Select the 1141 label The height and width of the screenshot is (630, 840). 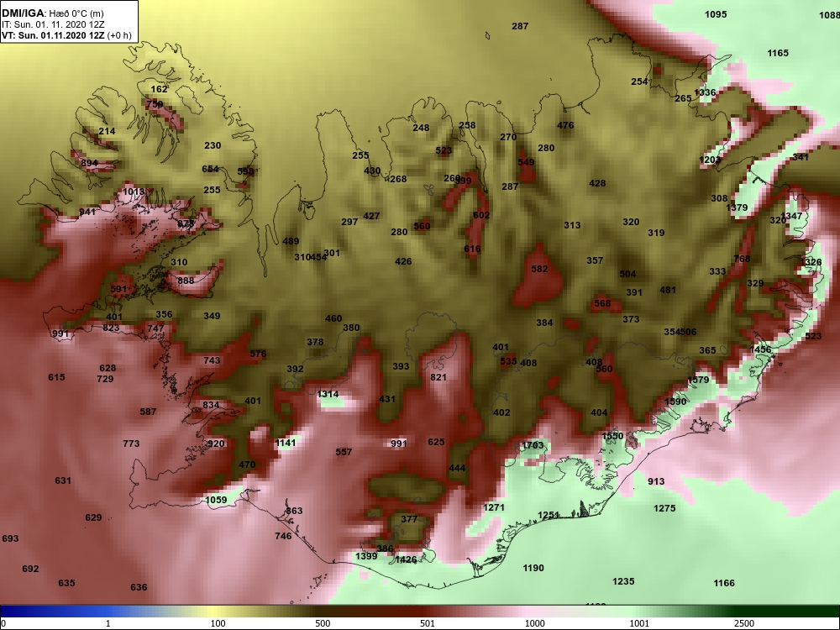pyautogui.click(x=285, y=443)
